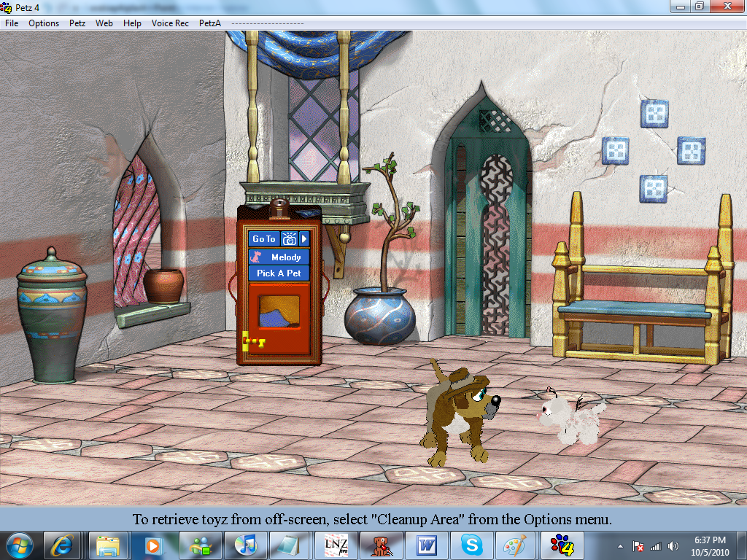Open the Options menu
747x560 pixels.
click(44, 23)
